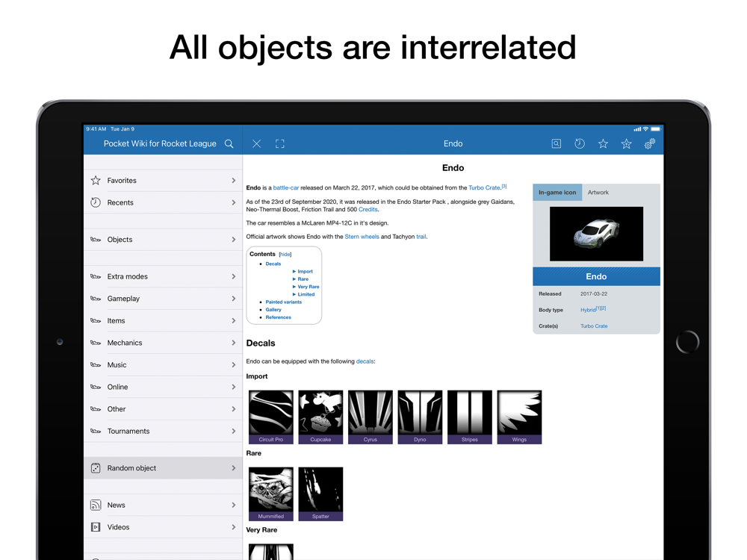
Task: Expand the Mechanics row chevron
Action: (233, 343)
